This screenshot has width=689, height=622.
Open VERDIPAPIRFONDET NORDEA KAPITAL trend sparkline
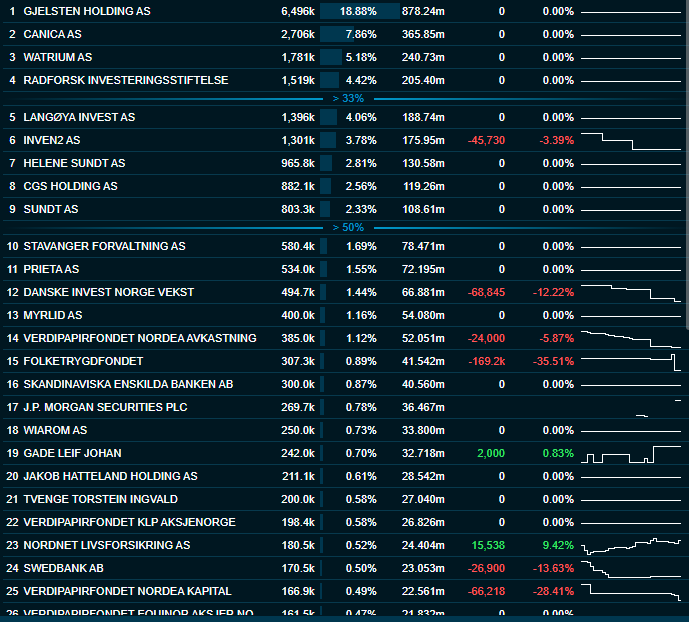[631, 592]
